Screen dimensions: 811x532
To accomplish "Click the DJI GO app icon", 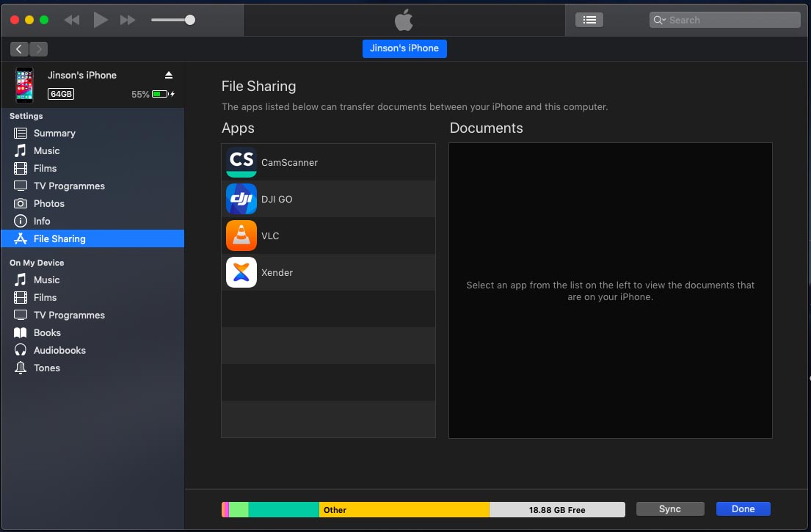I will click(241, 199).
